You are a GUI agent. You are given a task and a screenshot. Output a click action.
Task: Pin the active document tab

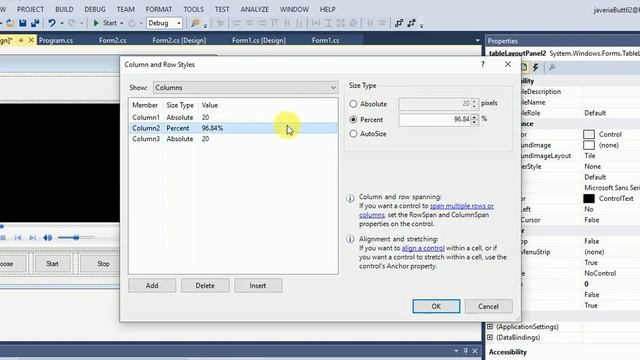[21, 40]
